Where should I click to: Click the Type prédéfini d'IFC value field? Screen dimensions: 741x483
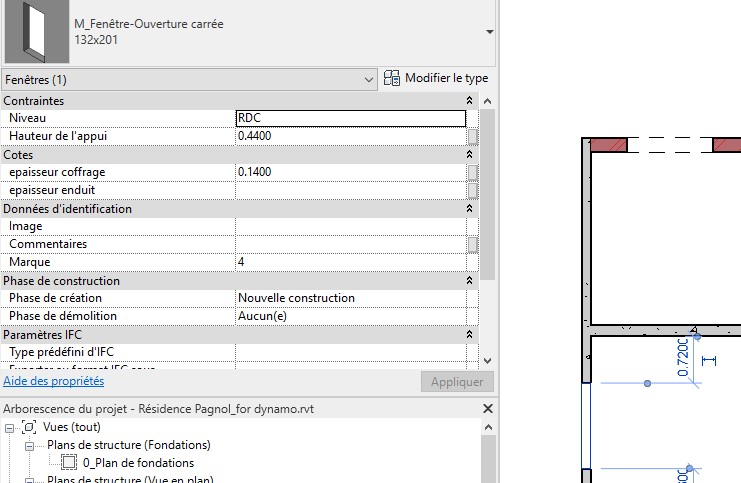351,352
